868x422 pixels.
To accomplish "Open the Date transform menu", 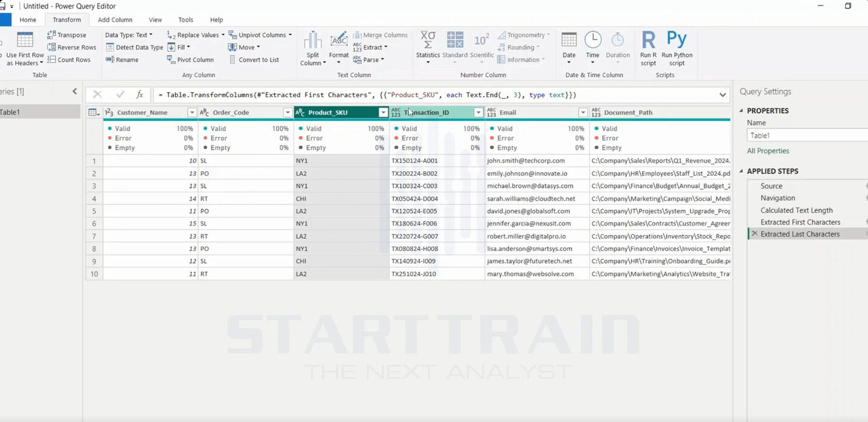I will (569, 48).
